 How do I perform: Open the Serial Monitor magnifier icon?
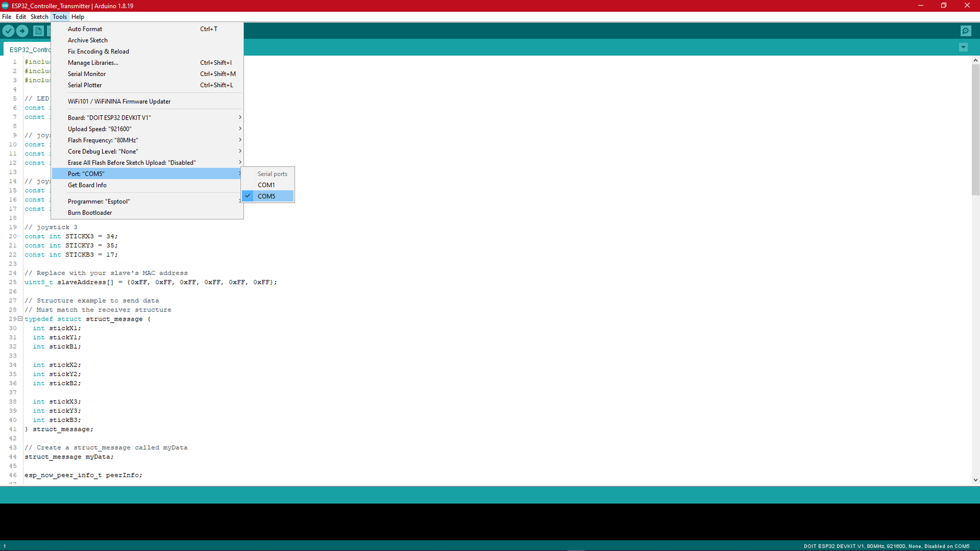pyautogui.click(x=965, y=31)
